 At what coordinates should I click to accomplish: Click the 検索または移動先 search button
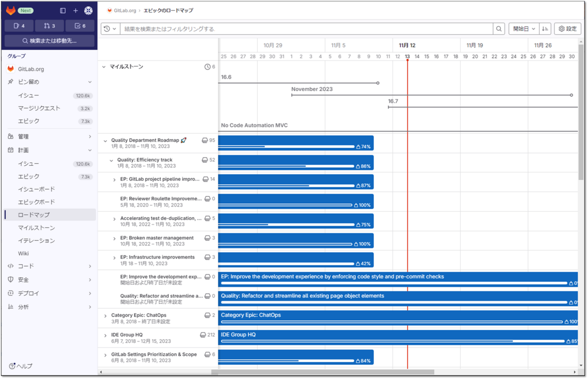pyautogui.click(x=49, y=41)
